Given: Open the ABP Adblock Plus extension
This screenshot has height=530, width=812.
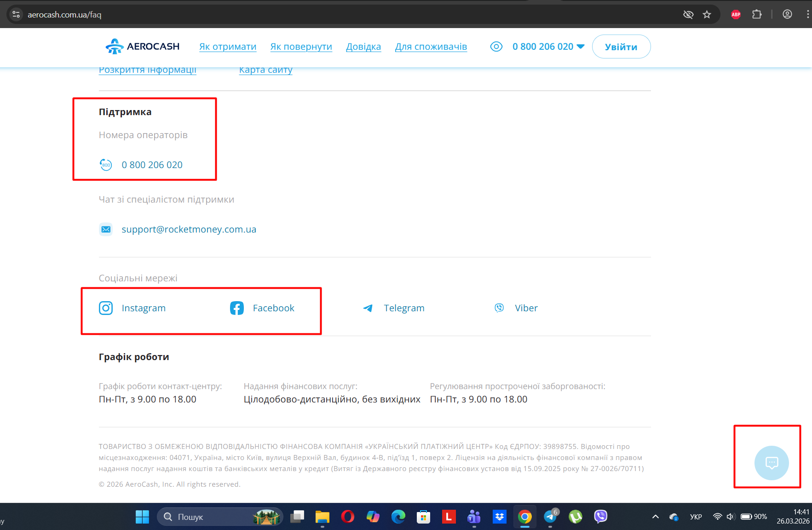Looking at the screenshot, I should [x=736, y=15].
